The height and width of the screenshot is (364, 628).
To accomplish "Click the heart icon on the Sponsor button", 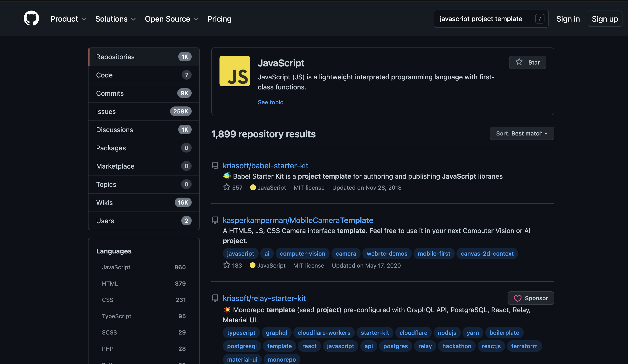I will click(x=517, y=298).
